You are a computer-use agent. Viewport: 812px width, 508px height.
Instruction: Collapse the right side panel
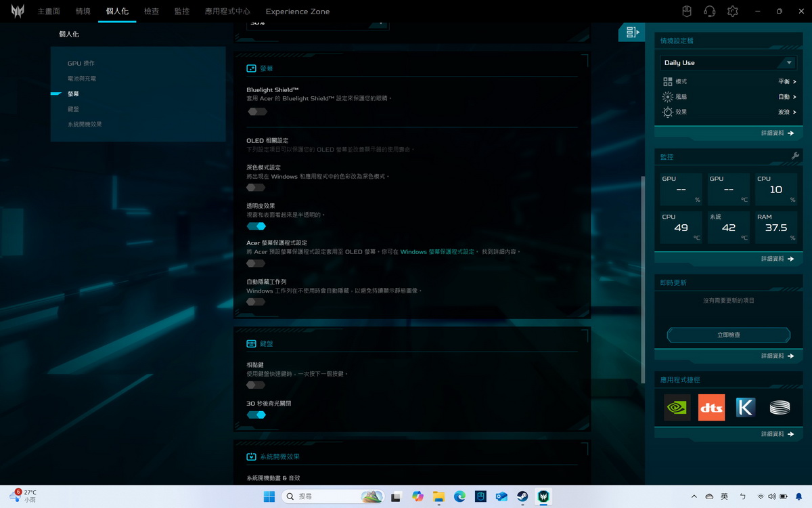click(x=632, y=33)
